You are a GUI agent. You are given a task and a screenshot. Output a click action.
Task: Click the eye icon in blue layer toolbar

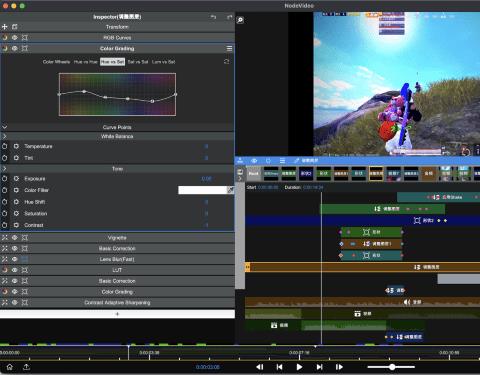[254, 161]
